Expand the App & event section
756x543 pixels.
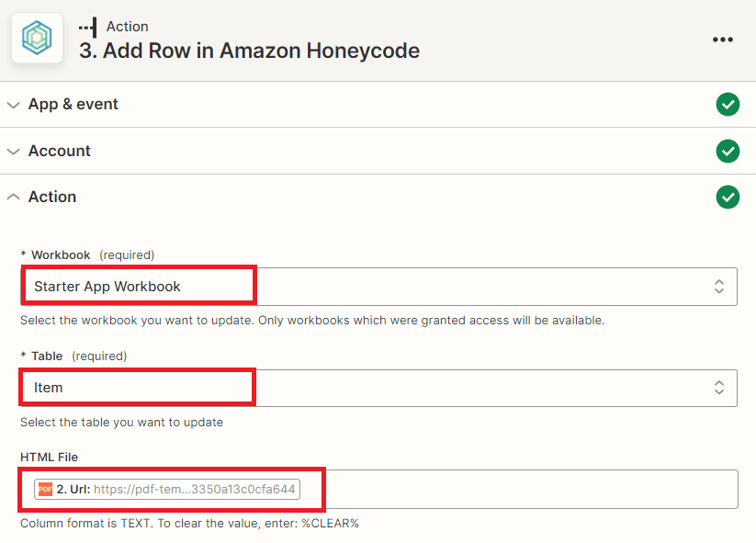pos(13,104)
